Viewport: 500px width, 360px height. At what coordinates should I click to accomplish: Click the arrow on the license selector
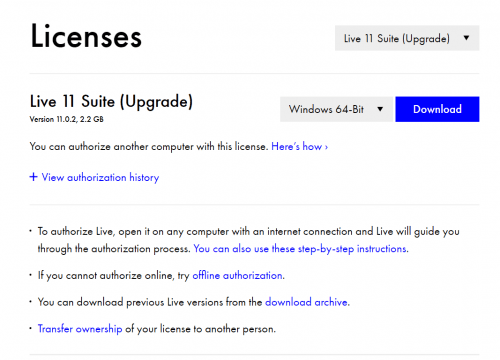[466, 38]
